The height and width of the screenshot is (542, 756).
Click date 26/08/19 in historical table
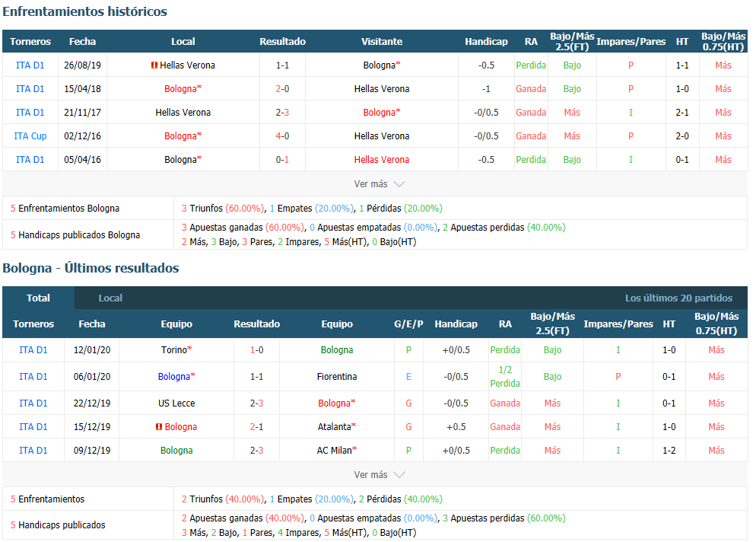(82, 65)
